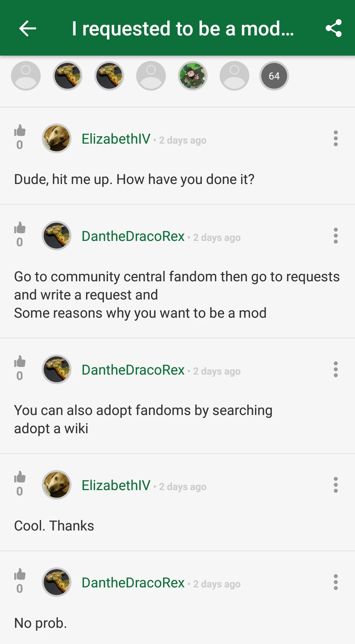Tap the back arrow to leave the thread

(27, 28)
